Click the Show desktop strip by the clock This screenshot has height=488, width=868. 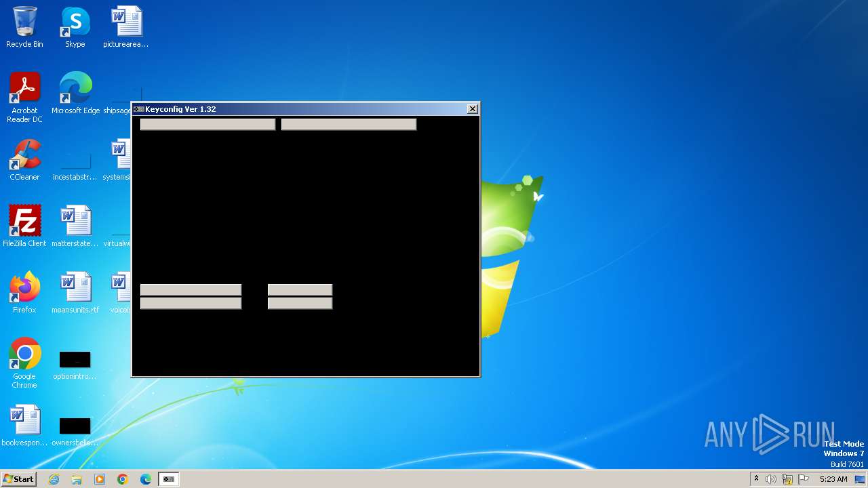point(861,479)
